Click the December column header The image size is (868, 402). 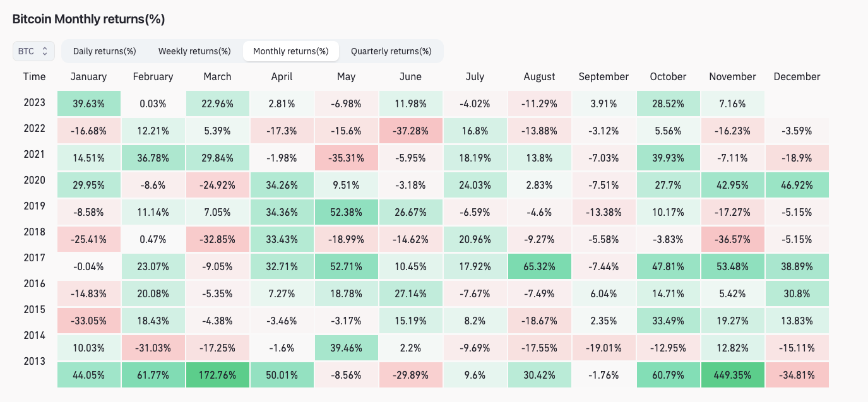797,76
